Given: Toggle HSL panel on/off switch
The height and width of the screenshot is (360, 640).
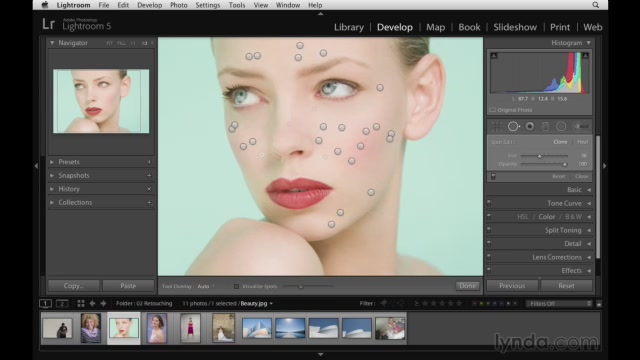Looking at the screenshot, I should click(x=489, y=216).
